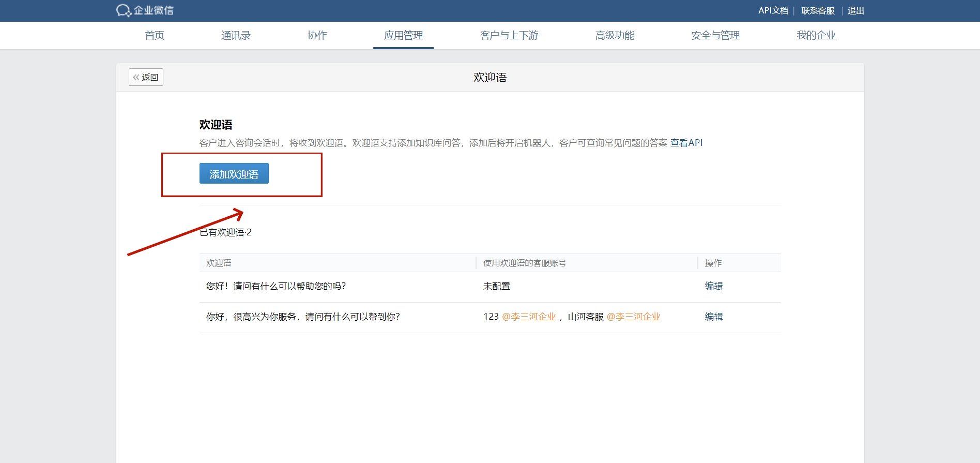
Task: Click the bold 欢迎语 section heading
Action: click(216, 125)
